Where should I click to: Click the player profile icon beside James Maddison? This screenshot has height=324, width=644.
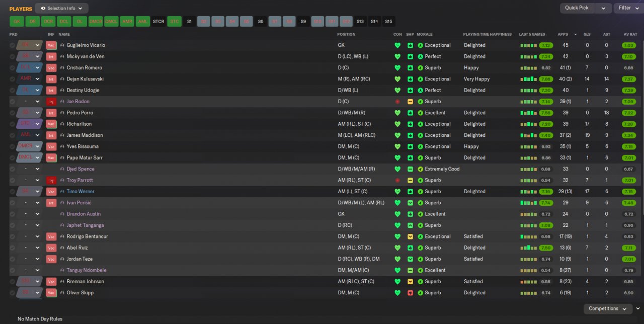pyautogui.click(x=62, y=135)
